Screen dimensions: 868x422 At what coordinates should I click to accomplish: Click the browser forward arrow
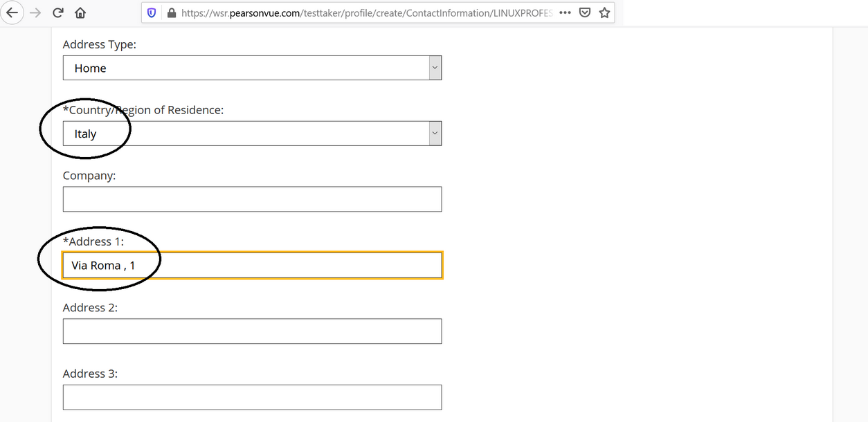point(35,12)
